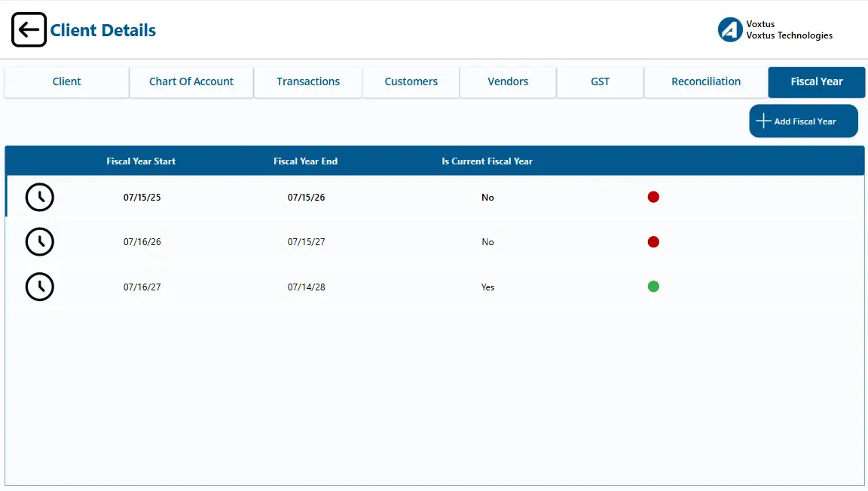Click Fiscal Year Start column header
Image resolution: width=868 pixels, height=491 pixels.
[141, 161]
